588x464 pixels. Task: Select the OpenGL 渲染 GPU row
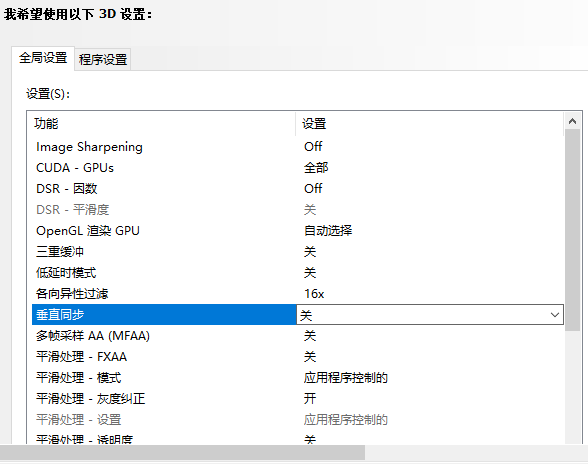click(298, 231)
